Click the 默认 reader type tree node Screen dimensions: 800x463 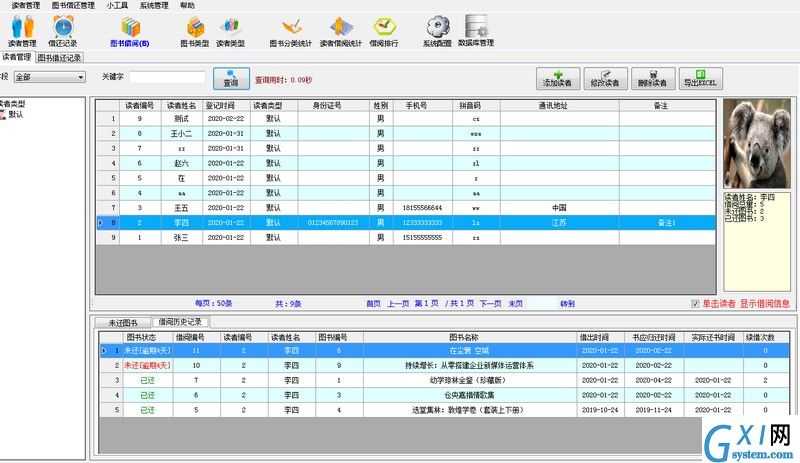[x=16, y=114]
